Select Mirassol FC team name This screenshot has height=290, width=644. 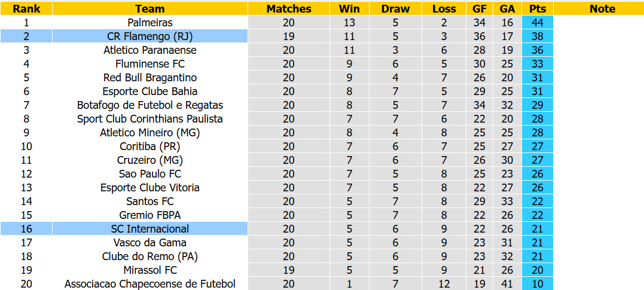[150, 270]
